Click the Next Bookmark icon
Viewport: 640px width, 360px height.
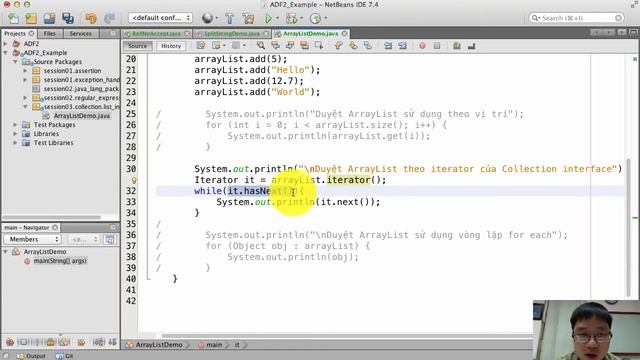pos(353,46)
